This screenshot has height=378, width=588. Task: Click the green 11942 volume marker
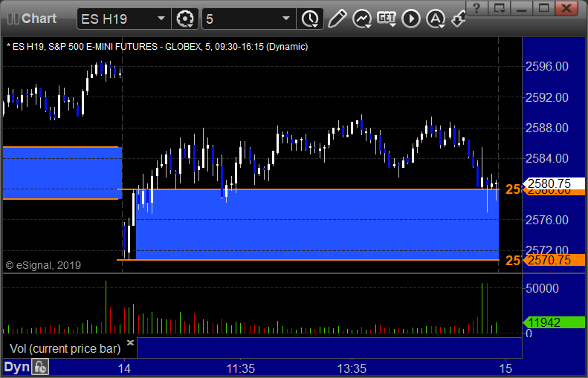coord(554,322)
